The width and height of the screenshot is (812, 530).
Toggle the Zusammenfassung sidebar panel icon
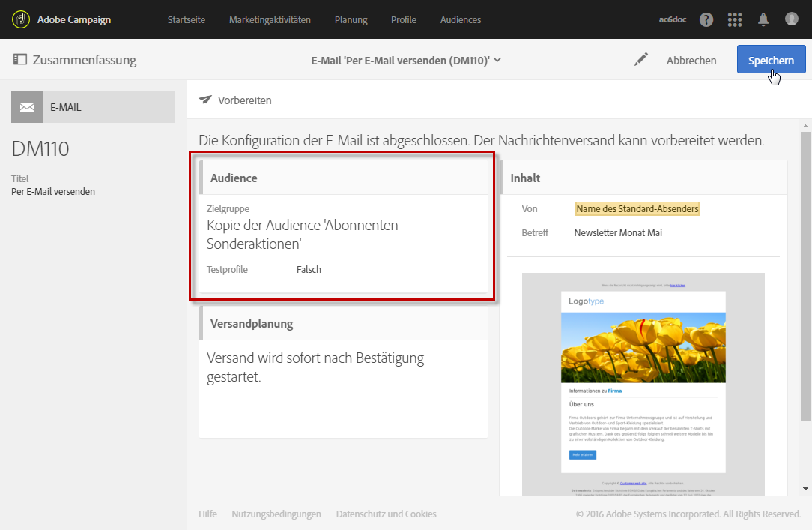click(x=19, y=59)
